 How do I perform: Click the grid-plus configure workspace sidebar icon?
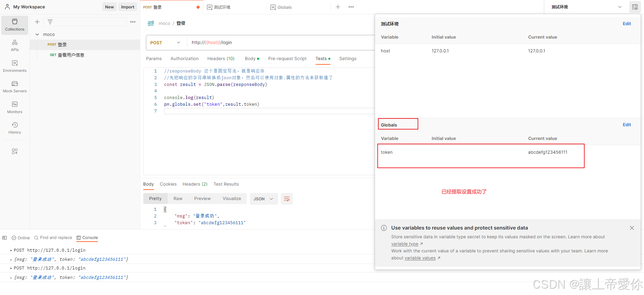(15, 151)
